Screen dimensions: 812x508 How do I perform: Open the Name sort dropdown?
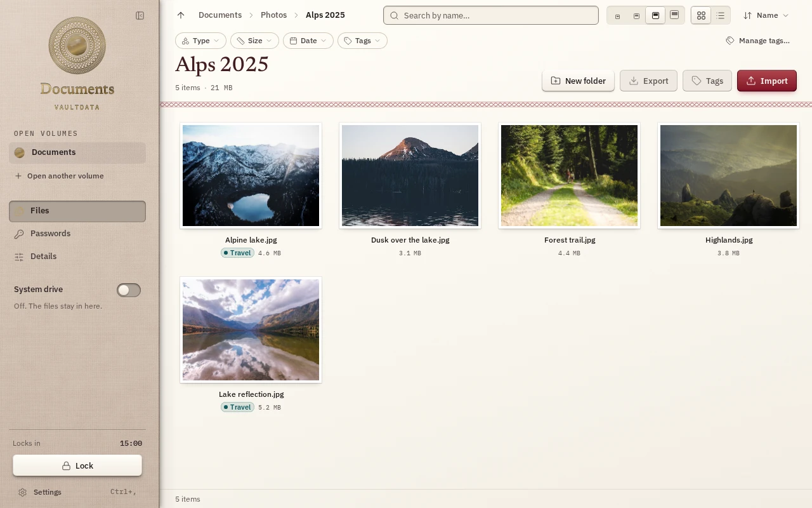[x=766, y=15]
